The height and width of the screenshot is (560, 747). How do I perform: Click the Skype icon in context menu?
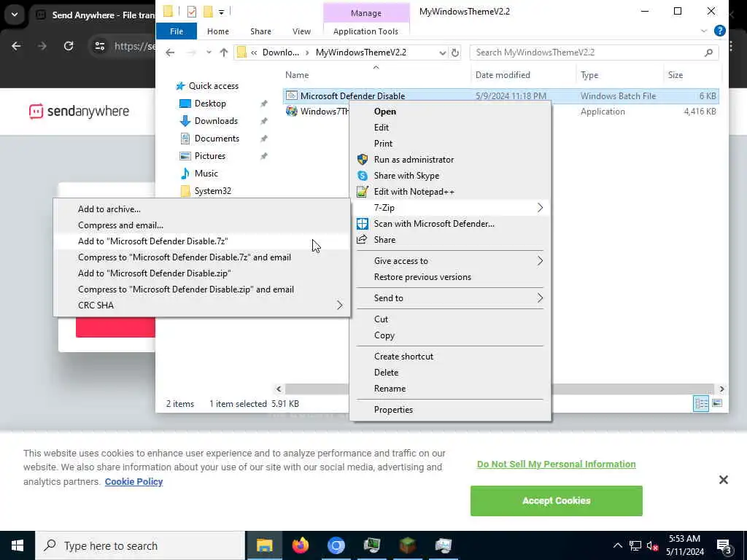click(363, 176)
